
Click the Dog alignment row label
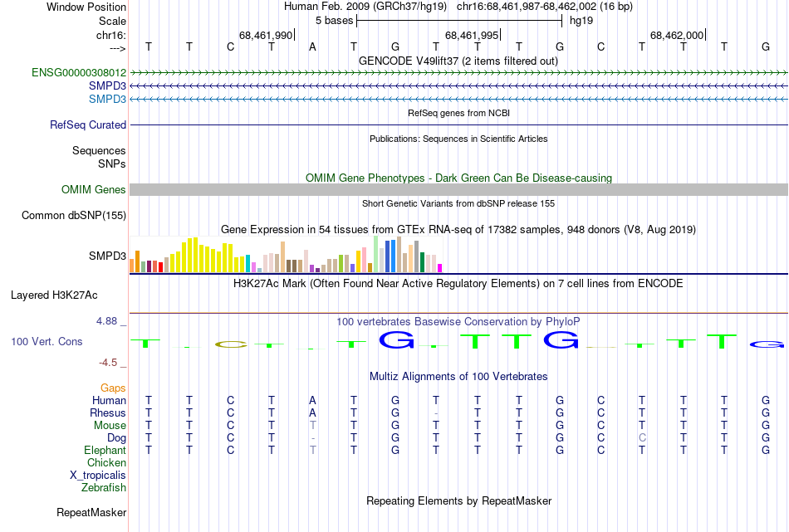click(117, 438)
